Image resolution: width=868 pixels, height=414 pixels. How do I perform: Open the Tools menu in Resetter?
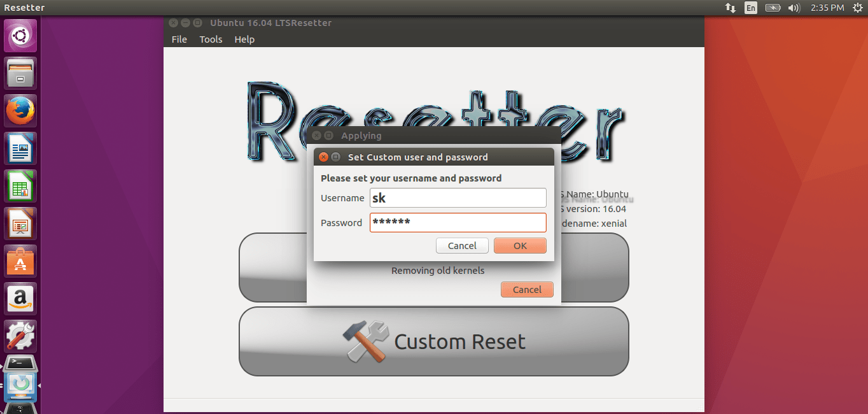(211, 39)
